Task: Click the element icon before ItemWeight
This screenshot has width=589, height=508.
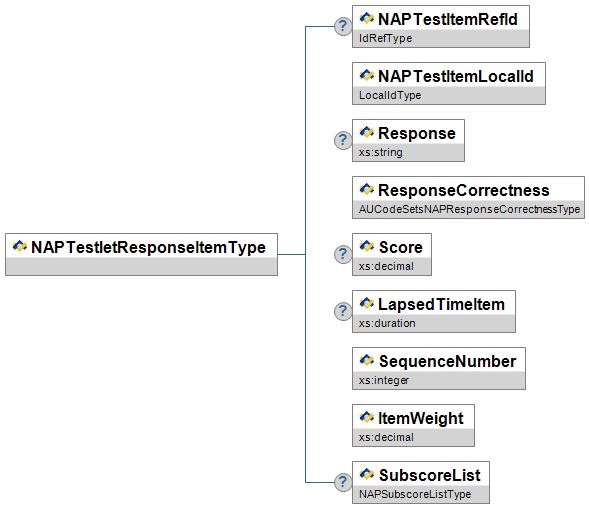Action: (x=367, y=417)
